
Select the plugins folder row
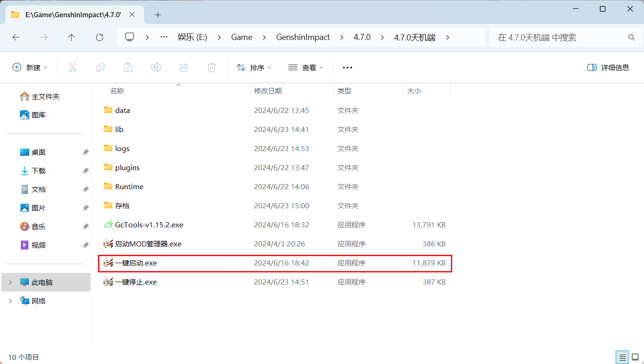tap(275, 167)
